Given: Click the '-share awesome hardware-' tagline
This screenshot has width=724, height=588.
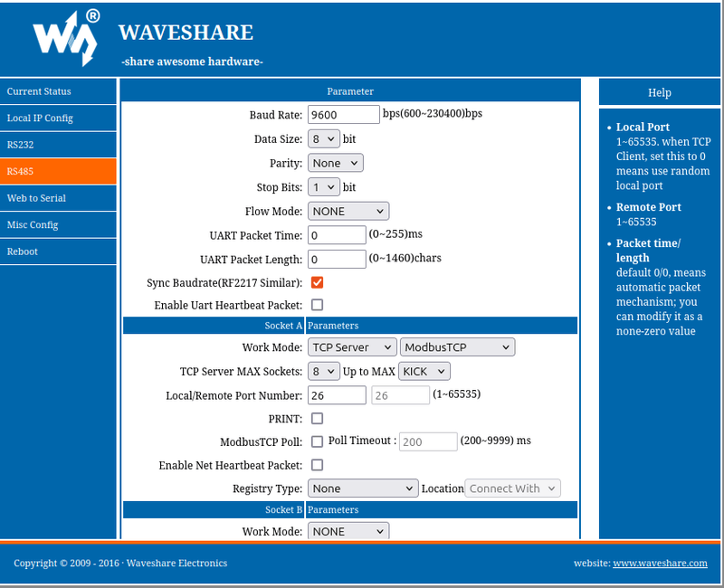Looking at the screenshot, I should click(x=192, y=62).
